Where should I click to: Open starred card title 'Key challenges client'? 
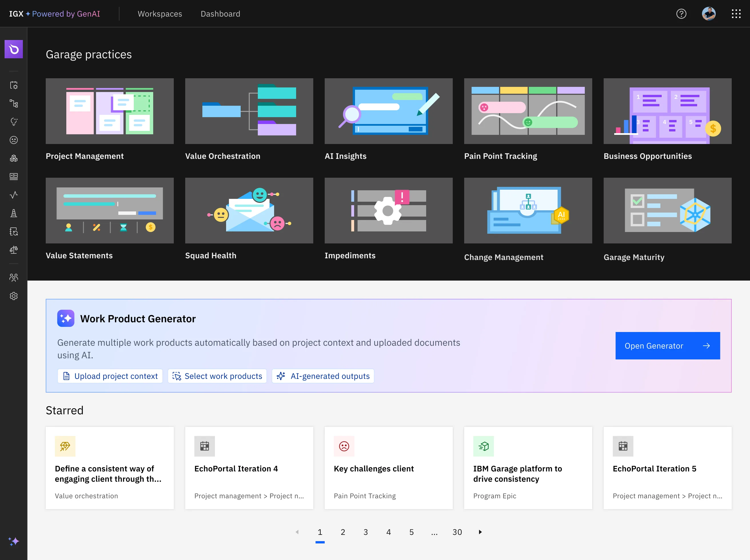click(374, 469)
